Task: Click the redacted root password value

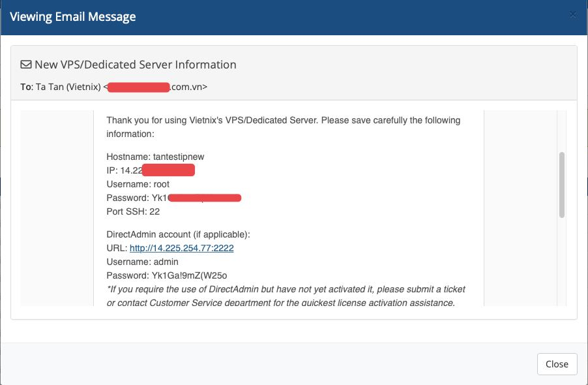Action: click(x=205, y=198)
